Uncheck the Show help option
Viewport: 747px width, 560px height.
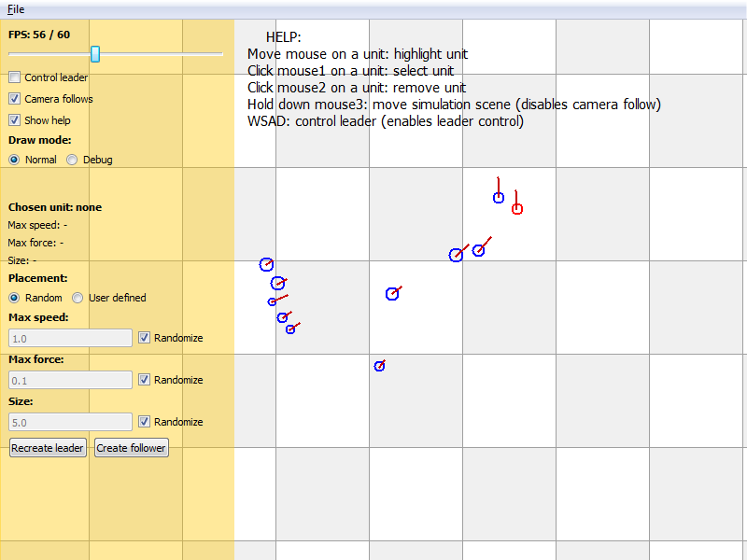[15, 120]
